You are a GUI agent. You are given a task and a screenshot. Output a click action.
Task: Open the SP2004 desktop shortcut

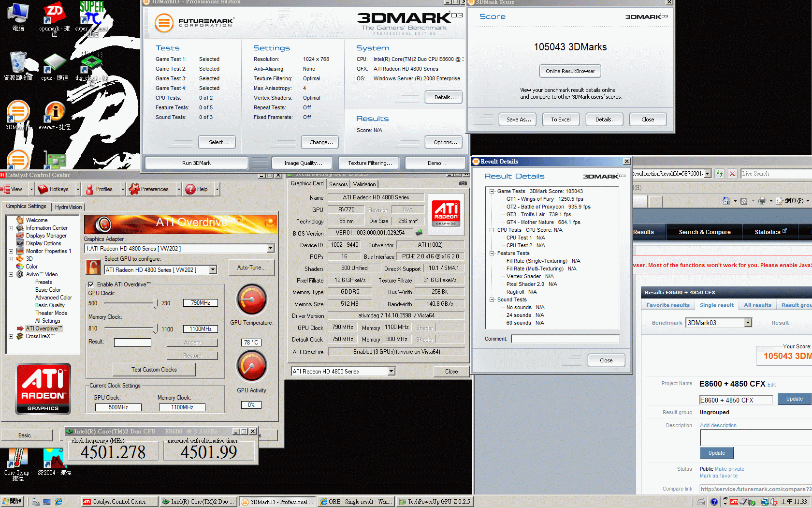[55, 462]
